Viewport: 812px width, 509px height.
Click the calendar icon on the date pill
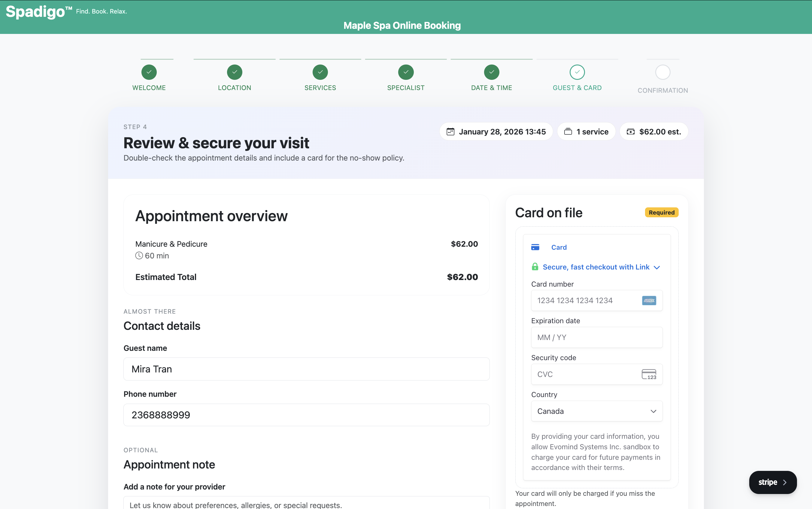pos(451,131)
